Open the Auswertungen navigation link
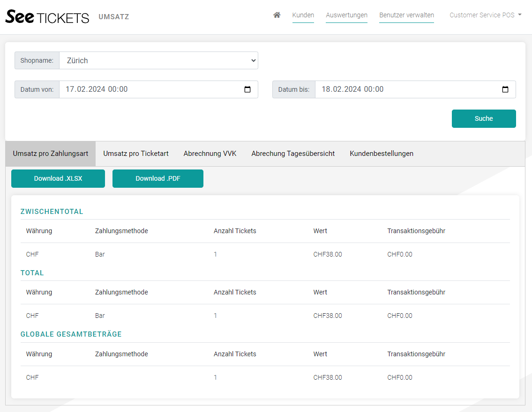Viewport: 532px width, 412px height. [x=346, y=15]
